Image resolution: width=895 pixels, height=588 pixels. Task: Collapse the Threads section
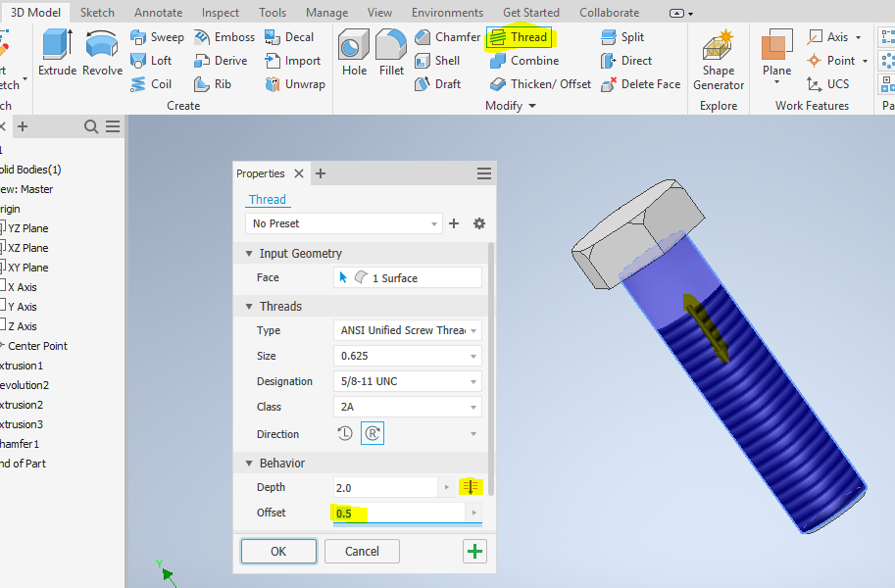click(249, 307)
